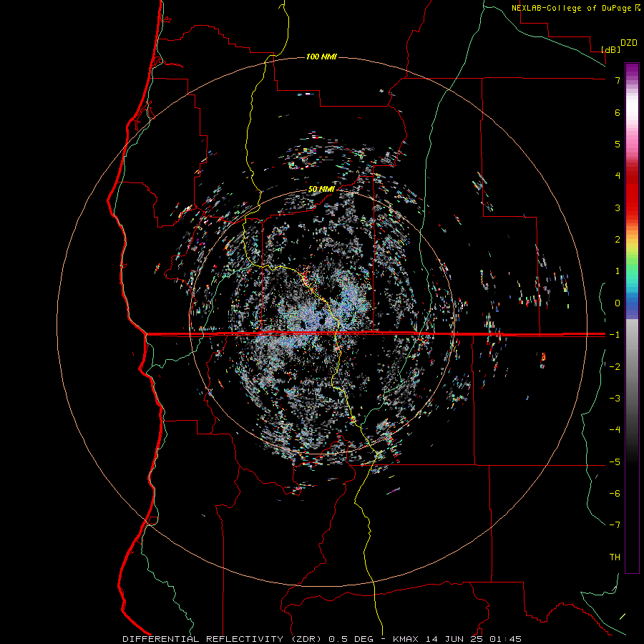Click the 100 NMI range ring label

tap(321, 57)
